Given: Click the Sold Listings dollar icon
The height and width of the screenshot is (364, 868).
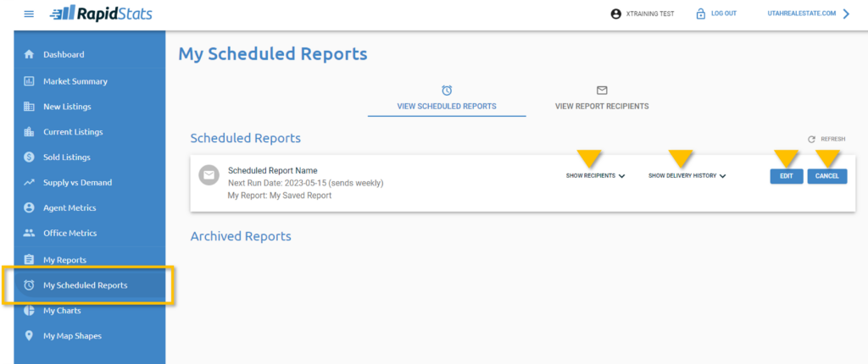Looking at the screenshot, I should pos(29,157).
